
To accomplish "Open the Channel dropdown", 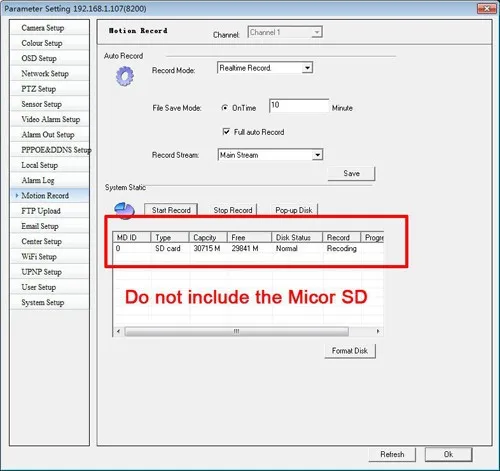I will click(x=285, y=32).
